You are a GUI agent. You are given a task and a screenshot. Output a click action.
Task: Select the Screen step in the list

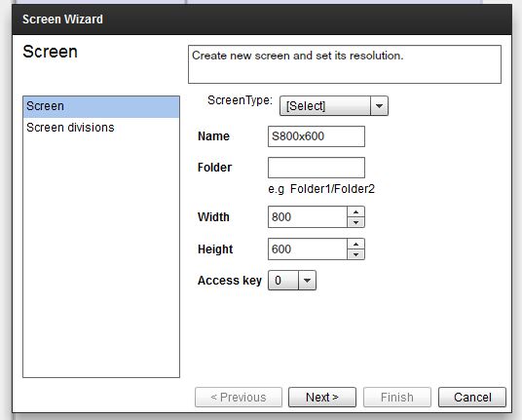pyautogui.click(x=101, y=106)
